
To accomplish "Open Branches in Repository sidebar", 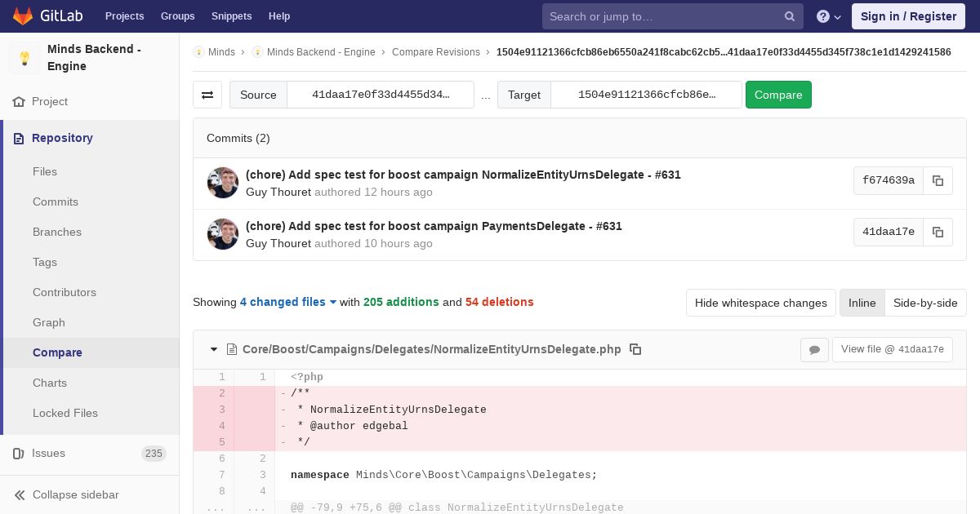I will [x=57, y=232].
